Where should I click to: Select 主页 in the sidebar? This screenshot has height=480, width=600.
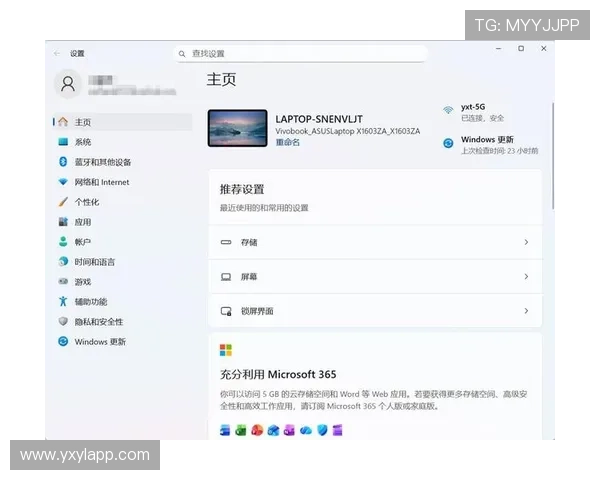point(122,122)
